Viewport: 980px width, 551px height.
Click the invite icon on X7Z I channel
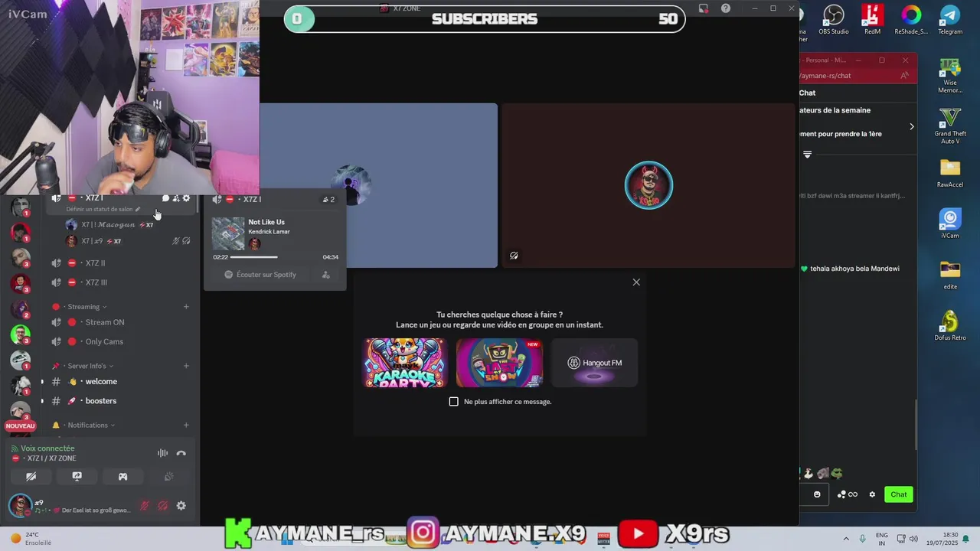click(176, 198)
